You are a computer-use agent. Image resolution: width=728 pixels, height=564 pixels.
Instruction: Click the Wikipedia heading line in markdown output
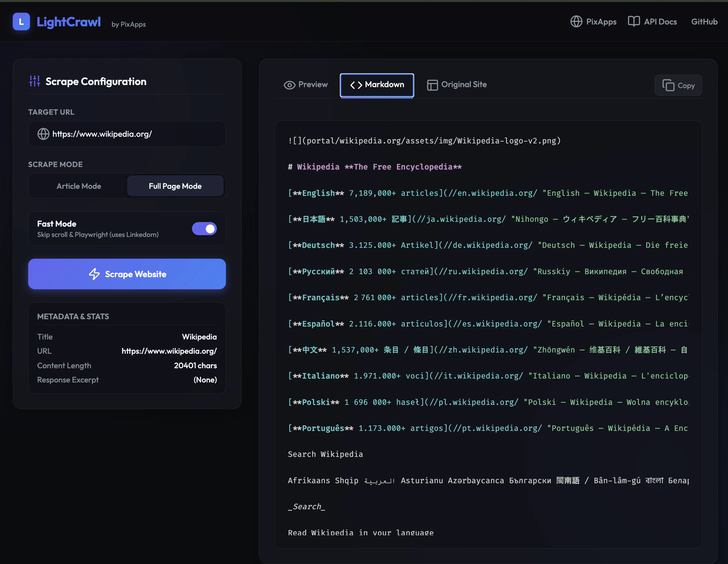(x=375, y=167)
